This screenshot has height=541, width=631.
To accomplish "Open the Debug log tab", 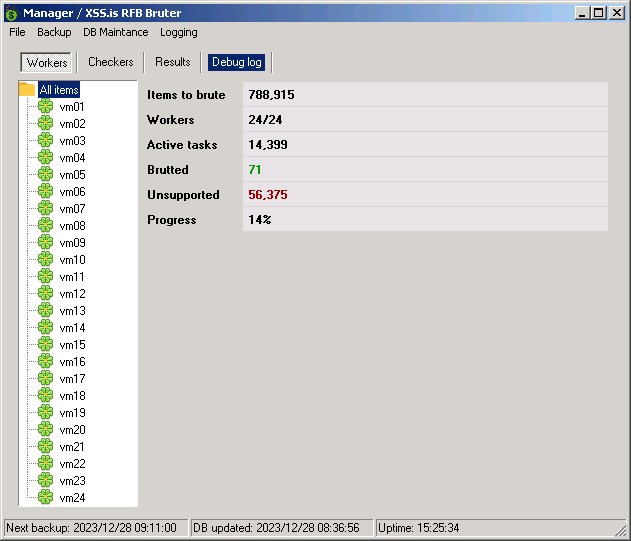I will (x=237, y=62).
